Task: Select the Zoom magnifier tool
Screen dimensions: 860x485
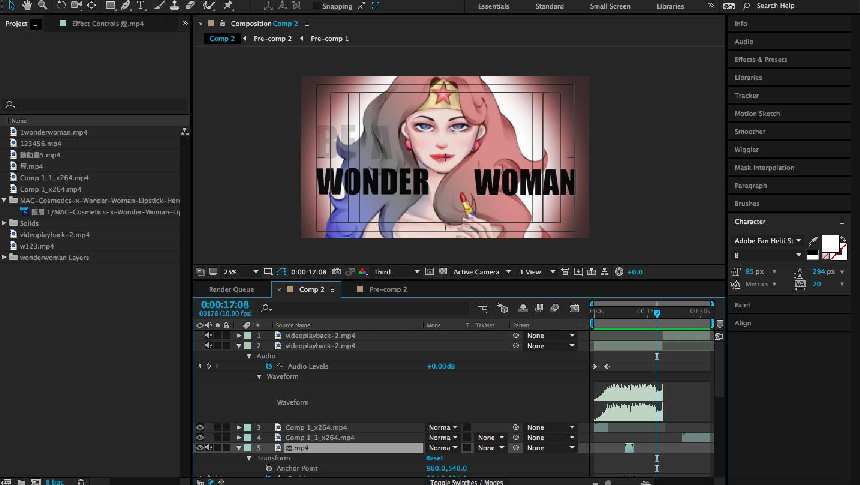Action: [42, 5]
